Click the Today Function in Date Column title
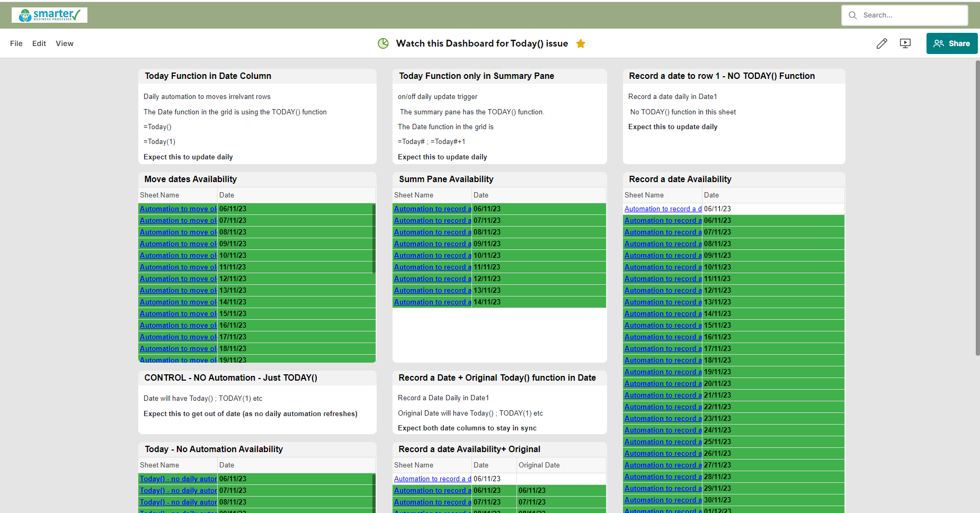The width and height of the screenshot is (980, 513). pyautogui.click(x=208, y=76)
